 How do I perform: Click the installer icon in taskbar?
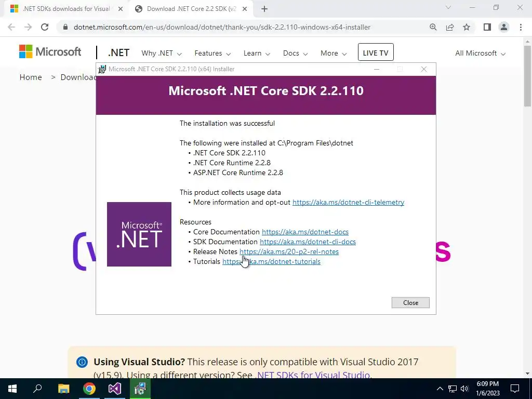coord(140,389)
